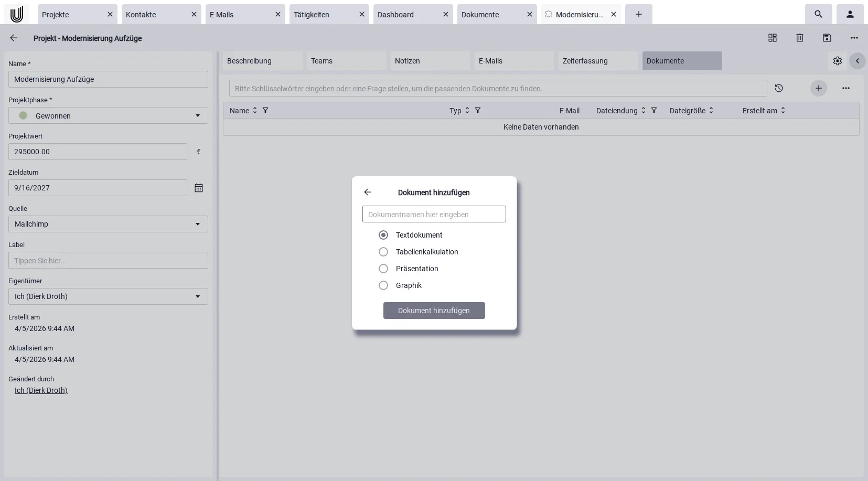Go back with arrow beside Projekt title

point(14,38)
